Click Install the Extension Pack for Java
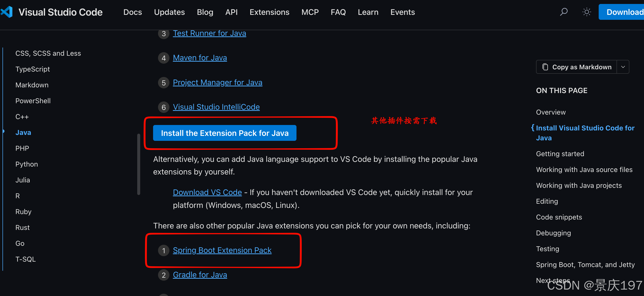The width and height of the screenshot is (644, 296). click(224, 133)
